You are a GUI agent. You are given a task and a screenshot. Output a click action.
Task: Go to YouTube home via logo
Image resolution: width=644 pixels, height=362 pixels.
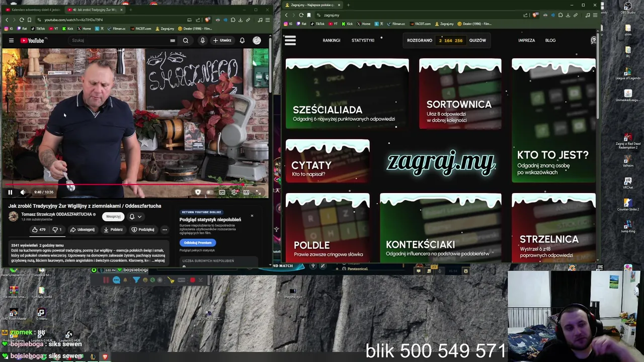click(33, 40)
